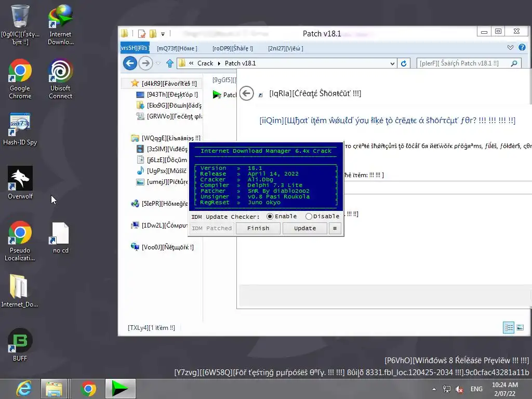Go up one folder level in Explorer

(x=170, y=63)
